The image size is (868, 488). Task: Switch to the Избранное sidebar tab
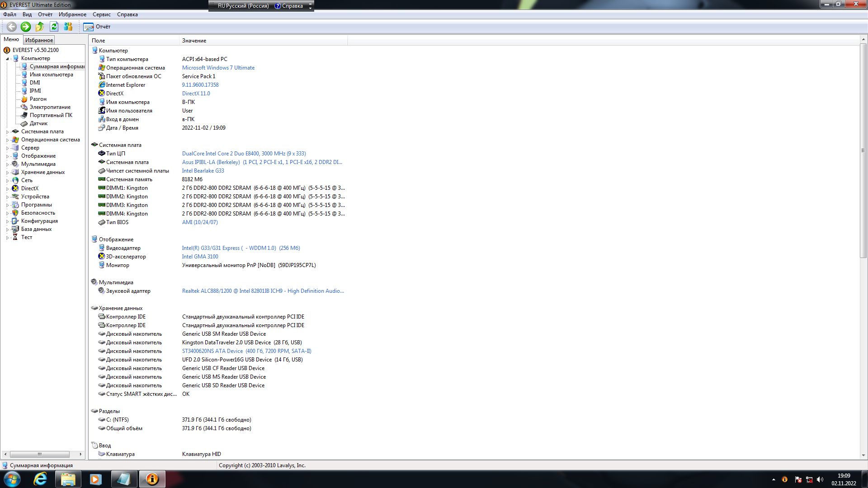39,40
